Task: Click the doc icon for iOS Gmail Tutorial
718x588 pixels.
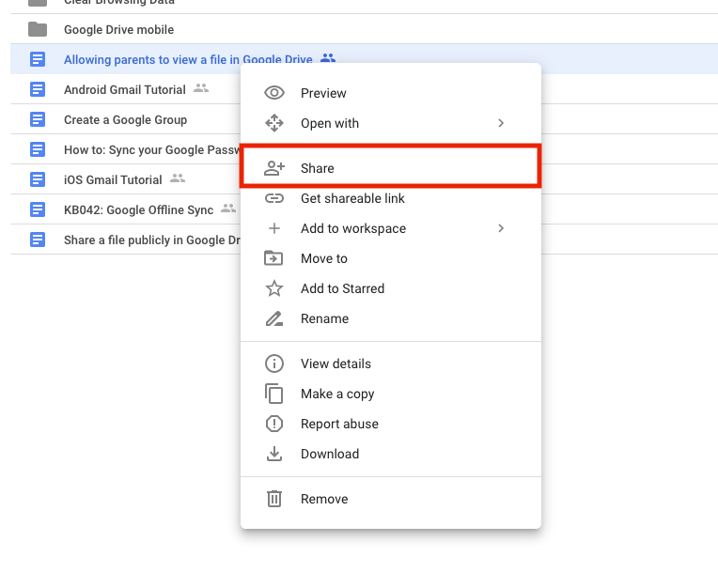Action: 38,179
